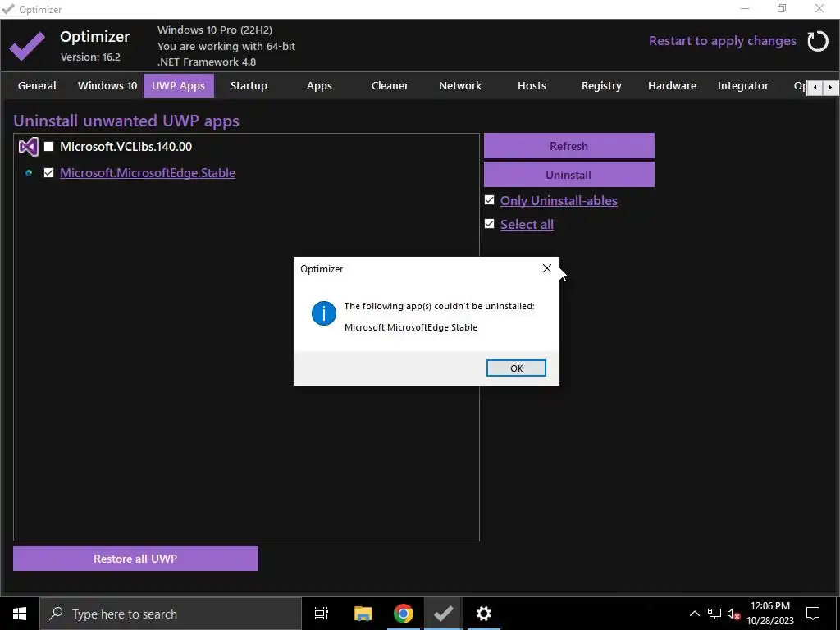
Task: Switch to the Hosts tab
Action: tap(532, 85)
